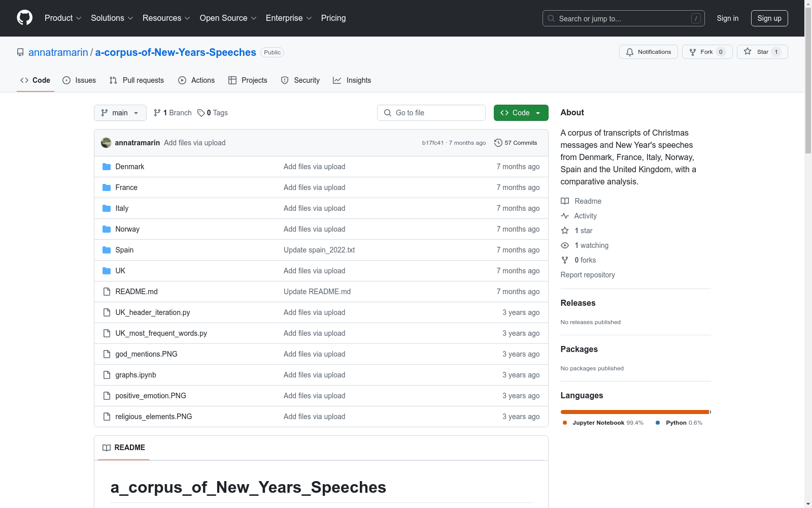Open the Pull requests tab
The width and height of the screenshot is (812, 508).
pos(137,80)
